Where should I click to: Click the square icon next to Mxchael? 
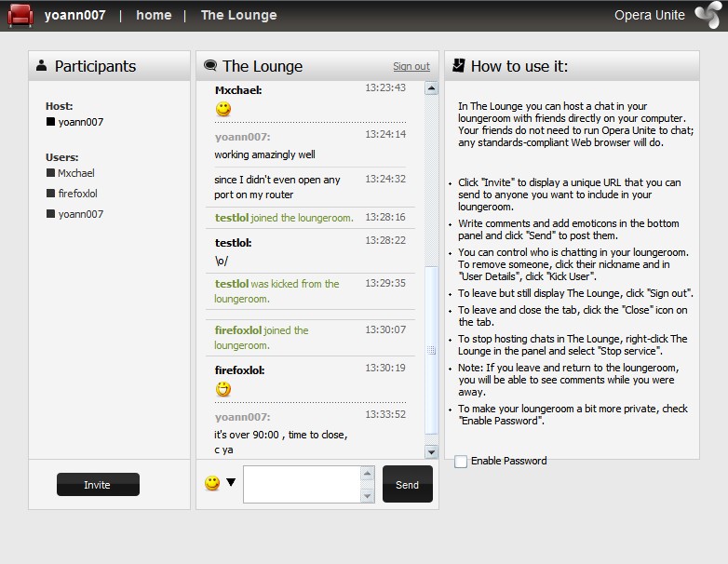click(50, 173)
